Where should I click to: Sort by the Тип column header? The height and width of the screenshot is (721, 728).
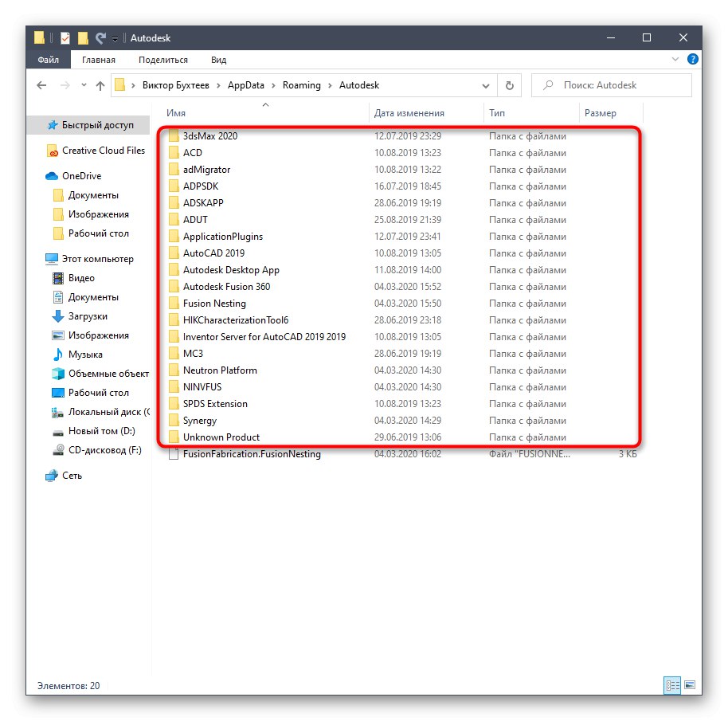497,113
